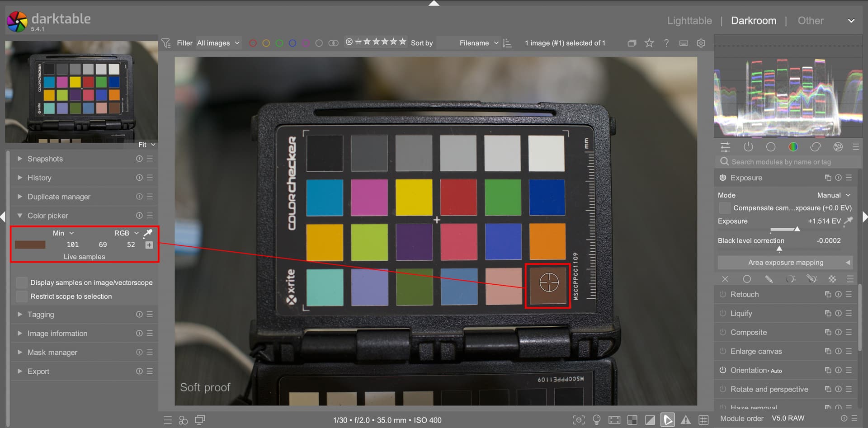The width and height of the screenshot is (868, 428).
Task: Enable display samples on image/vectorscope
Action: (x=22, y=282)
